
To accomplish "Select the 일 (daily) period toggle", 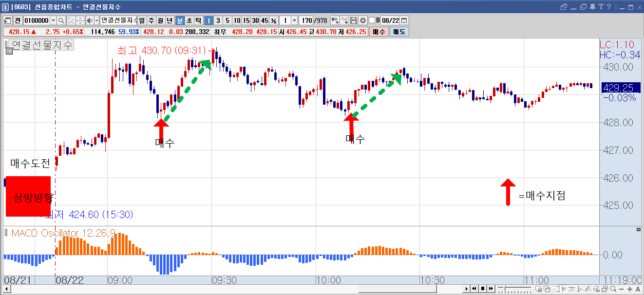I will coord(141,20).
